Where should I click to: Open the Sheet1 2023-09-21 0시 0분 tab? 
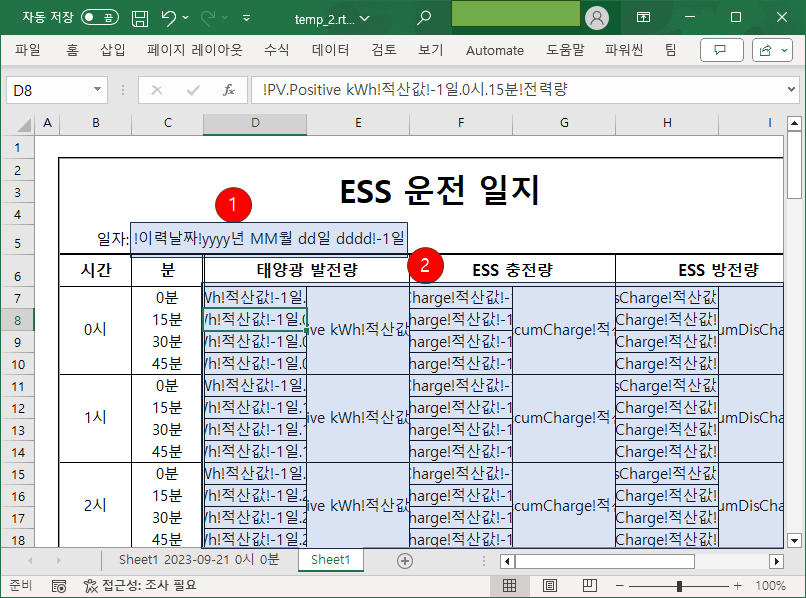point(199,560)
